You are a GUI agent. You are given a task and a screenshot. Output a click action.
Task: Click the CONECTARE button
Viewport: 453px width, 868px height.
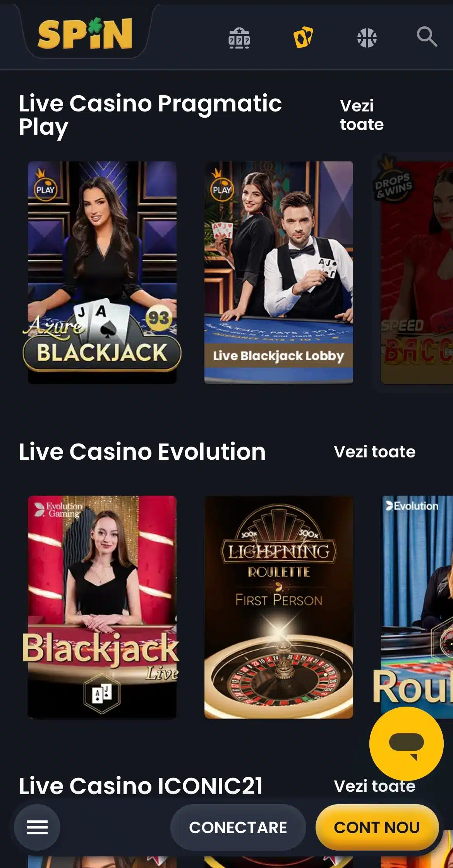[238, 827]
